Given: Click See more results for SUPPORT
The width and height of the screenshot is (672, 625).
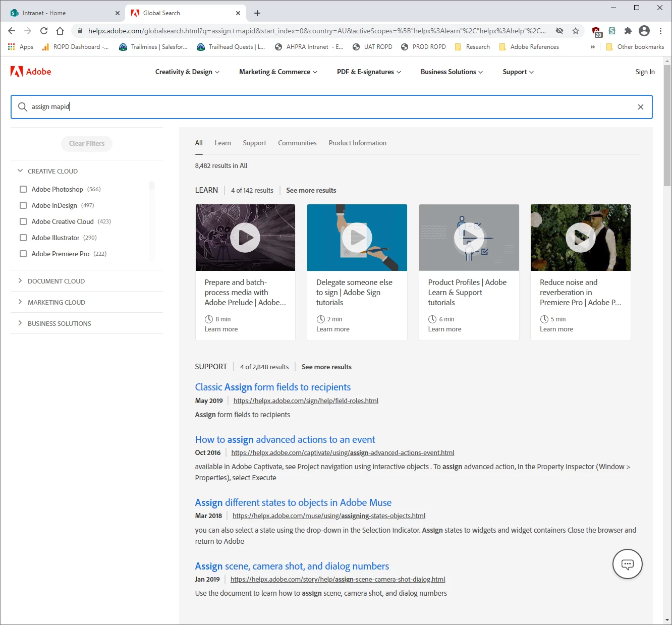Looking at the screenshot, I should pyautogui.click(x=326, y=367).
